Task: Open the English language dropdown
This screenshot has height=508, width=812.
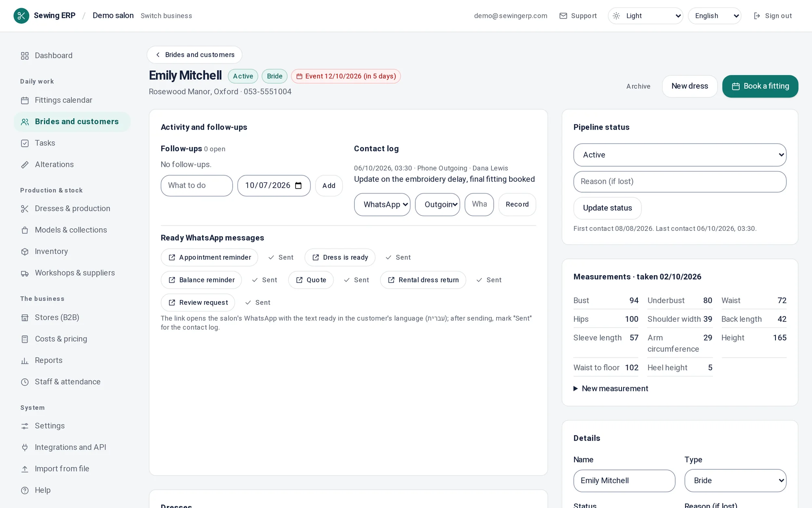Action: 715,16
